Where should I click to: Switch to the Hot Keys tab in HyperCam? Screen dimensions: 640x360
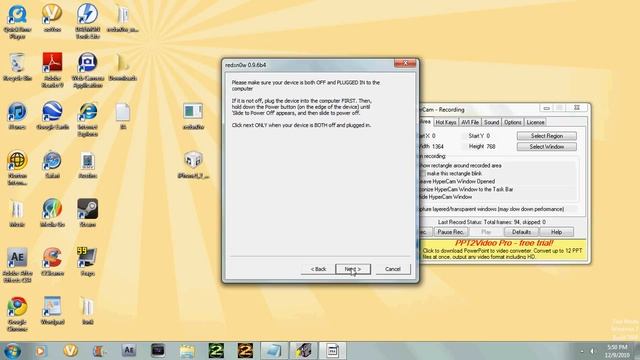445,122
